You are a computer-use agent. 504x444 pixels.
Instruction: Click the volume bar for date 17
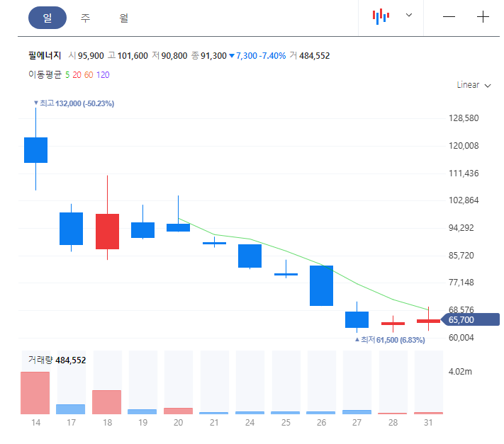click(71, 409)
